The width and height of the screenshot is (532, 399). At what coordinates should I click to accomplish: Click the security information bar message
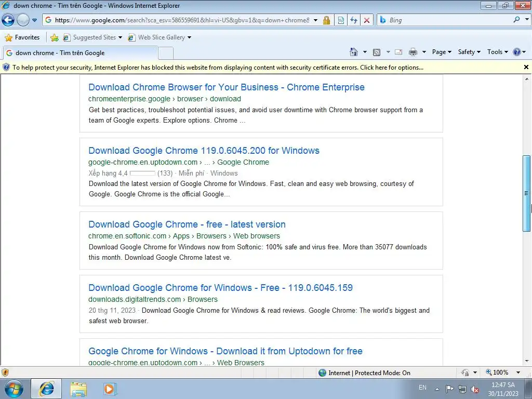(218, 68)
